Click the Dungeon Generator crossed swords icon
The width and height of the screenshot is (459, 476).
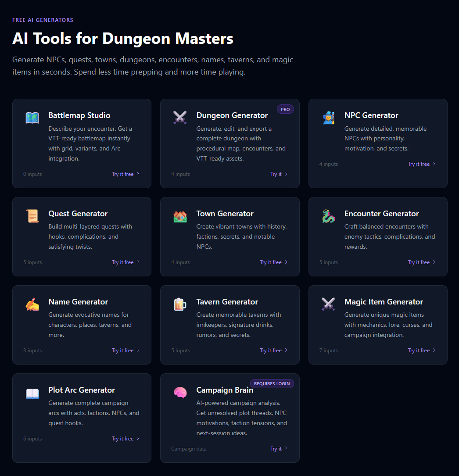tap(180, 118)
